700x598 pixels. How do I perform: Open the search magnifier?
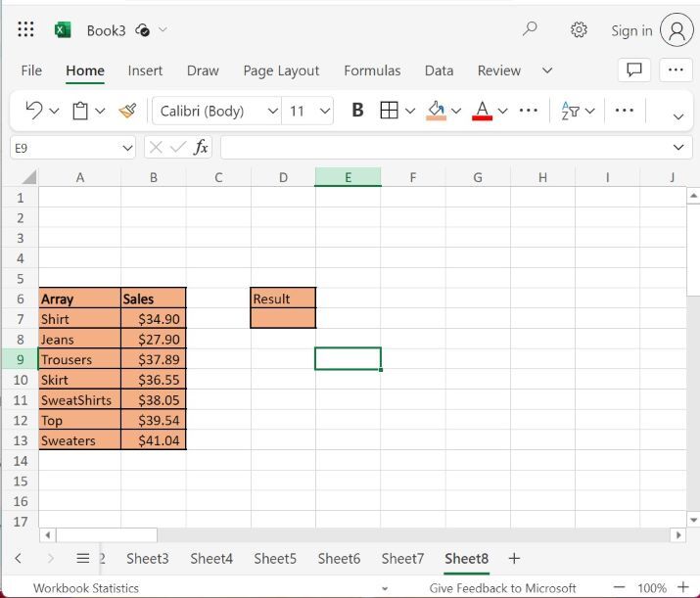[530, 29]
